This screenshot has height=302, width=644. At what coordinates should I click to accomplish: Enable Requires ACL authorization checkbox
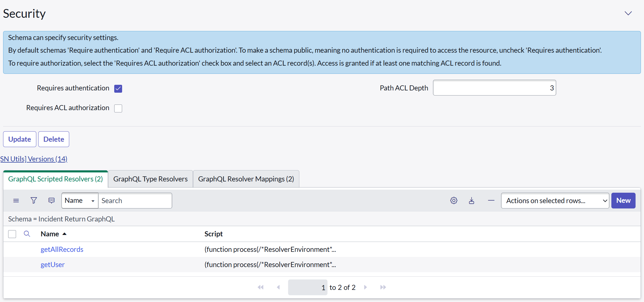(x=118, y=108)
